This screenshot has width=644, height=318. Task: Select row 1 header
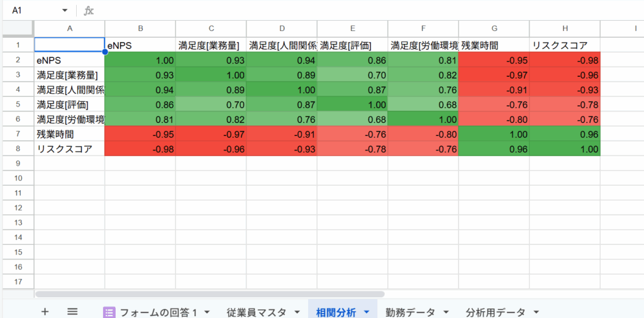18,45
